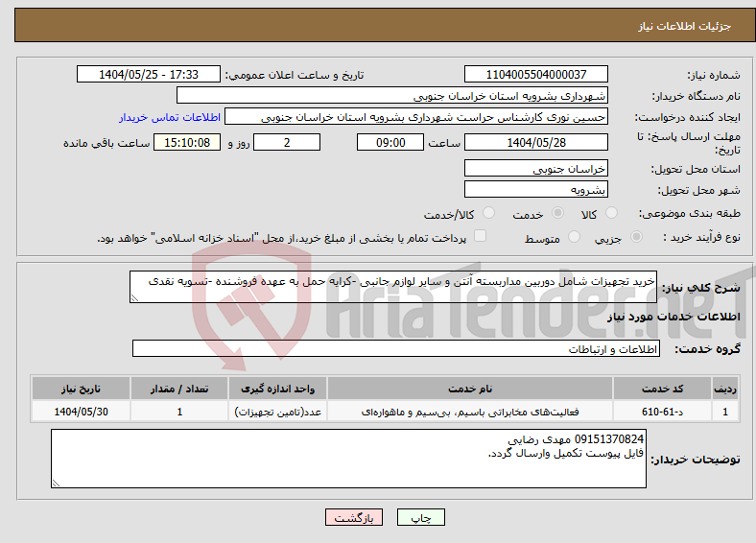Choose متوسط purchase process type
Screen dimensions: 756x543
coord(575,237)
